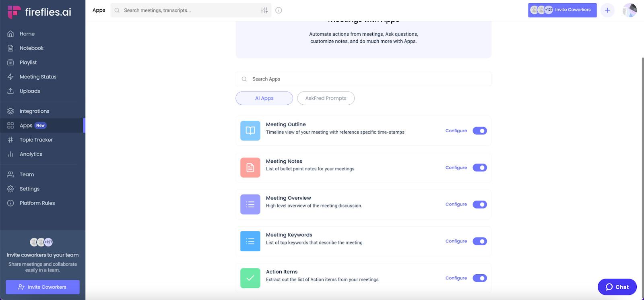This screenshot has height=300, width=644.
Task: Click the Meeting Notes document icon
Action: coord(250,168)
